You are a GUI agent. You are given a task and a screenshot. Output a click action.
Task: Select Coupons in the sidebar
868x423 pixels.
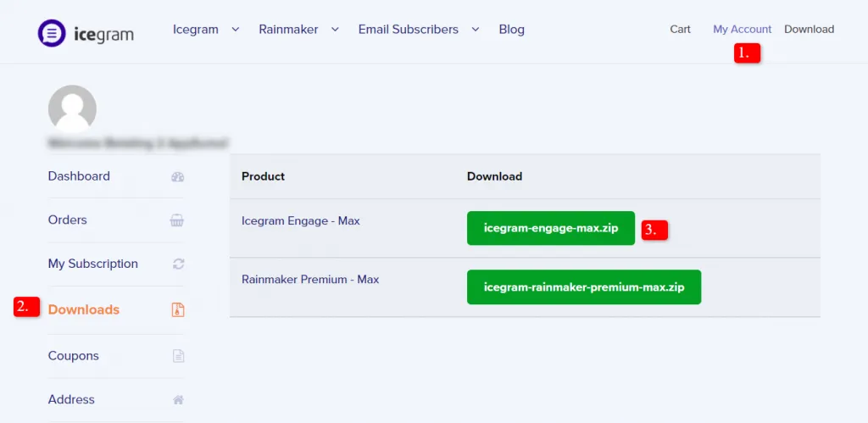click(74, 355)
